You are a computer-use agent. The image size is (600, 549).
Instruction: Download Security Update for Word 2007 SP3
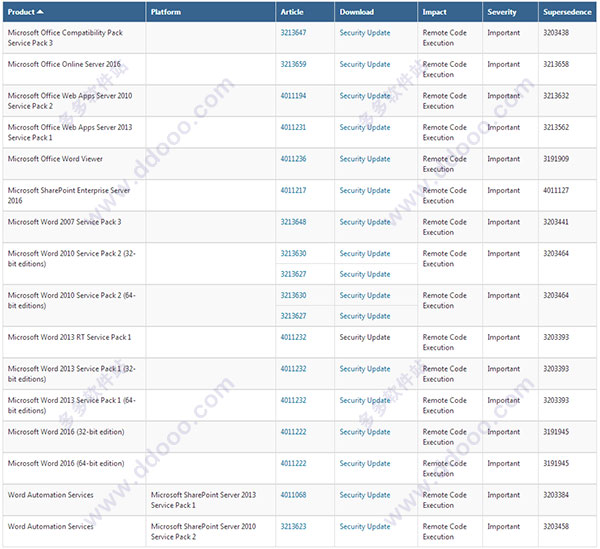[365, 222]
